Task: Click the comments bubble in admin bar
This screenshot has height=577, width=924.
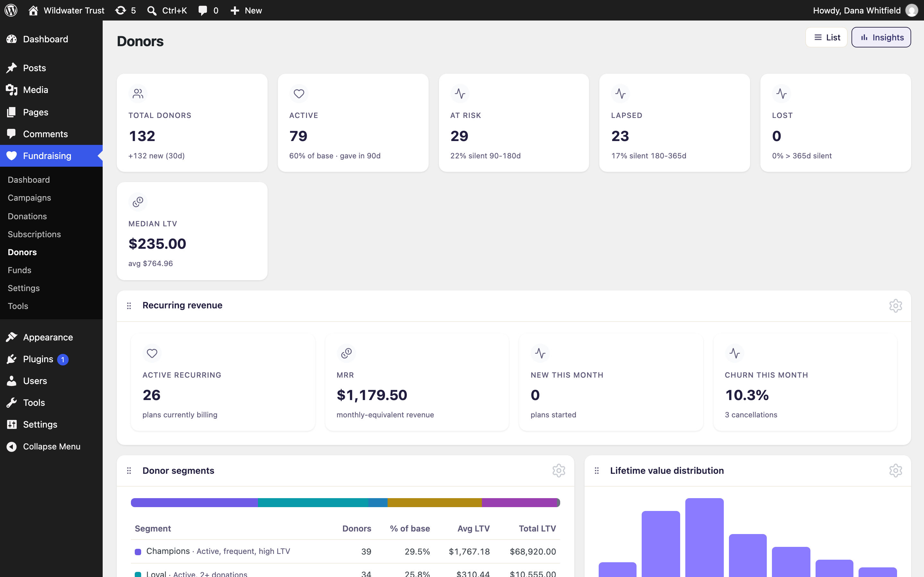Action: point(208,10)
